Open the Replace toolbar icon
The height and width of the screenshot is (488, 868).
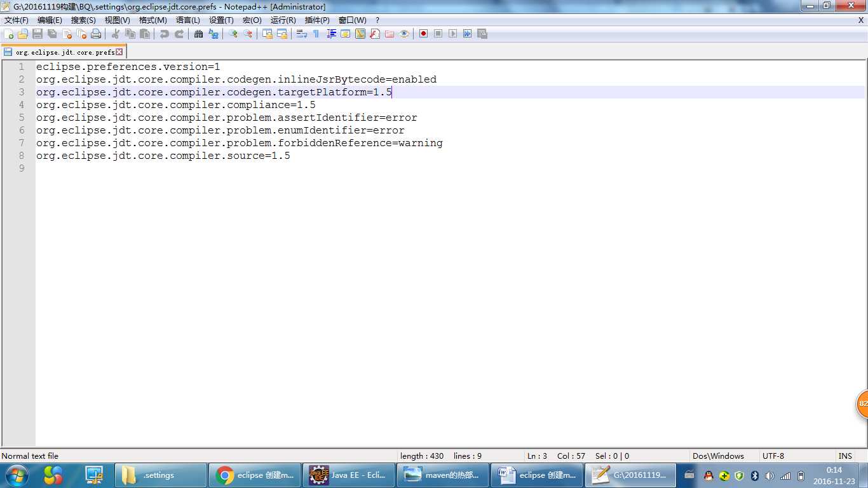(214, 34)
